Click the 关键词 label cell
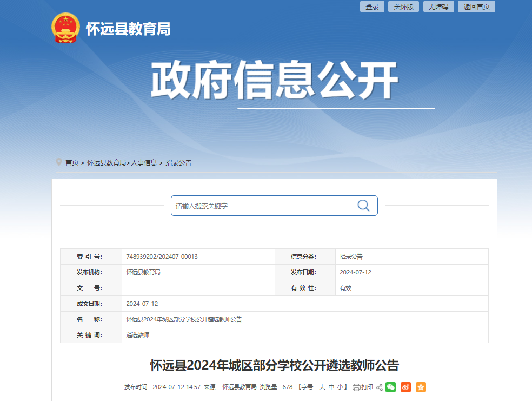532x401 pixels. coord(91,335)
